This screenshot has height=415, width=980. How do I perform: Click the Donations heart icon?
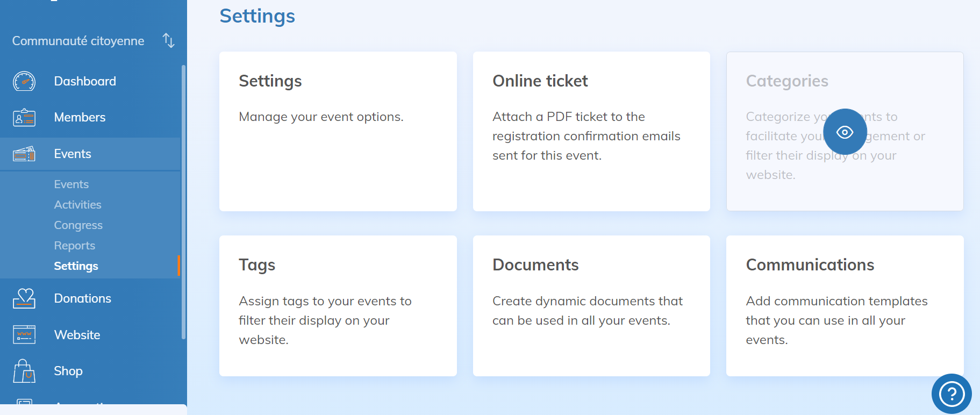24,298
